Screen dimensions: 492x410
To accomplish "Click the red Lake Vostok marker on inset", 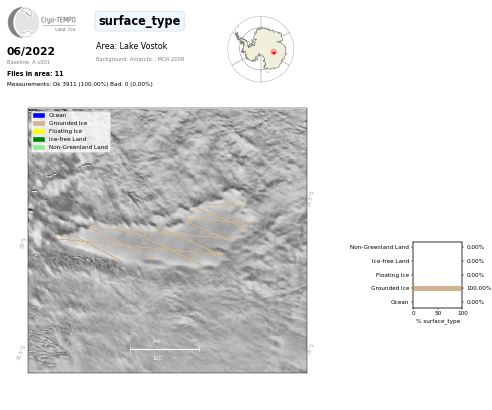I will tap(274, 52).
